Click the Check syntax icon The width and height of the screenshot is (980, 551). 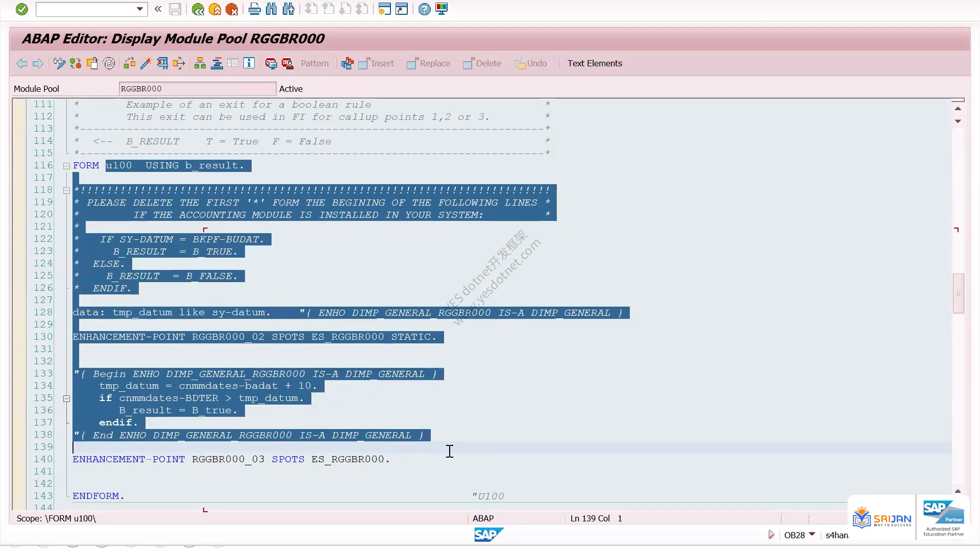pos(130,63)
